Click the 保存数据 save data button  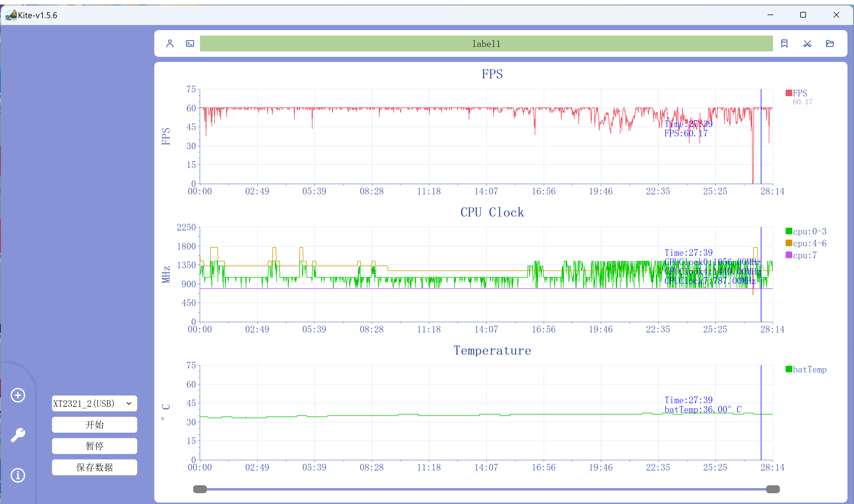94,467
